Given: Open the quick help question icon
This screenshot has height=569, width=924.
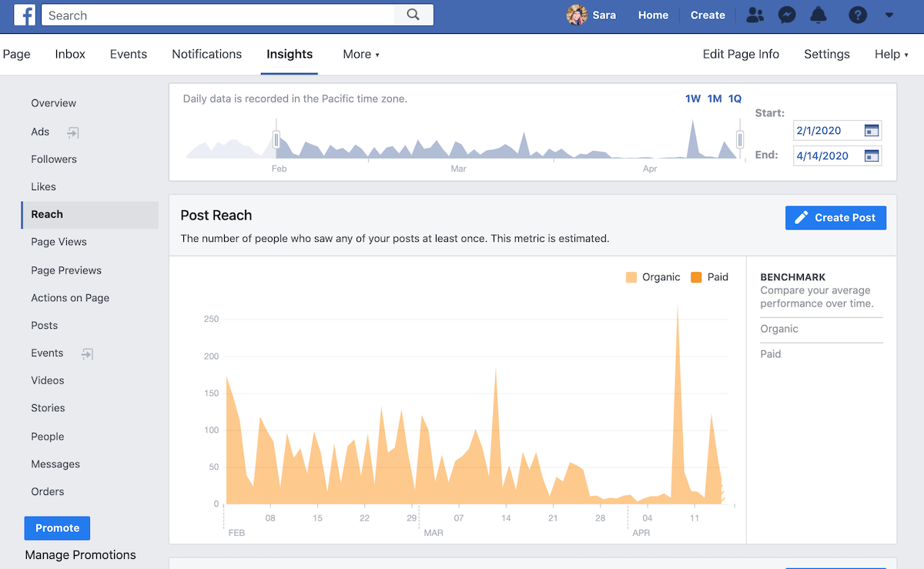Looking at the screenshot, I should coord(858,15).
